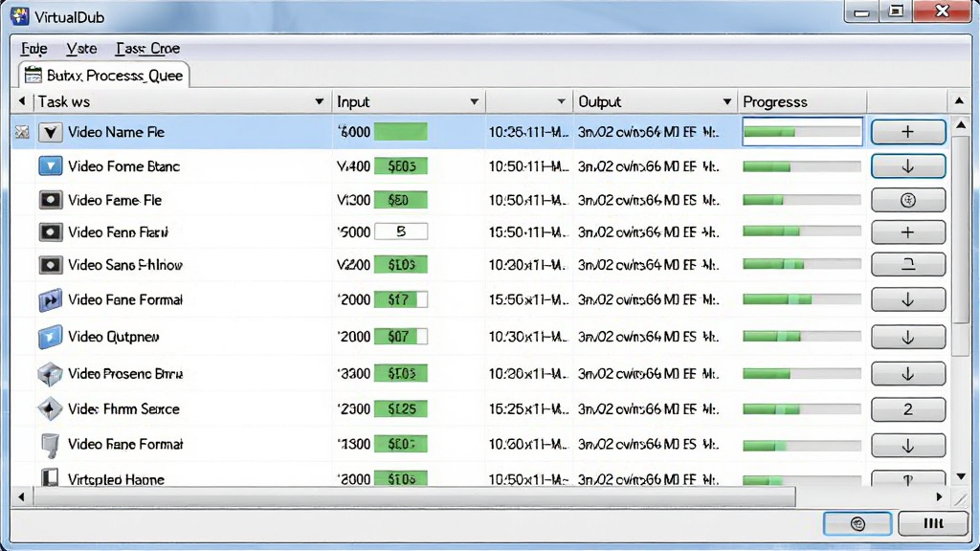
Task: Click the blue icon beside Video Fome Btanc
Action: (50, 166)
